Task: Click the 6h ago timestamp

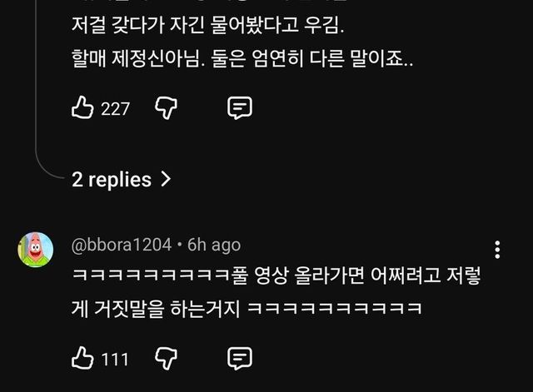Action: pyautogui.click(x=214, y=244)
